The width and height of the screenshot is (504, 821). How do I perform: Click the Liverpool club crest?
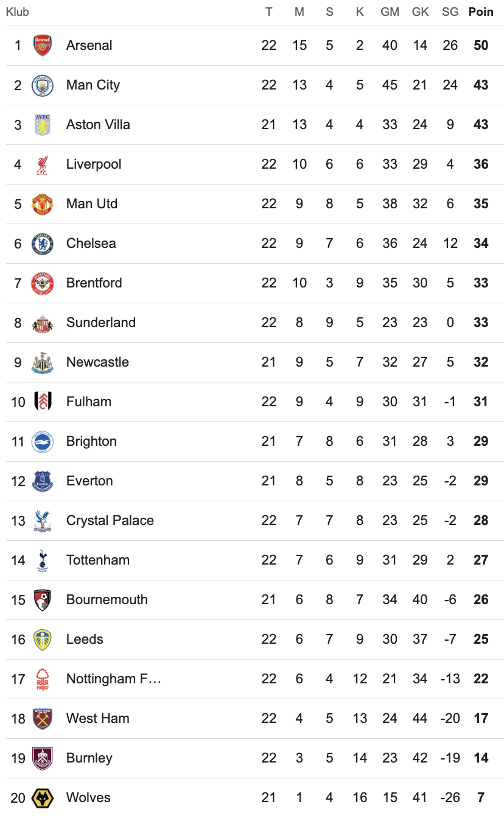[x=43, y=164]
